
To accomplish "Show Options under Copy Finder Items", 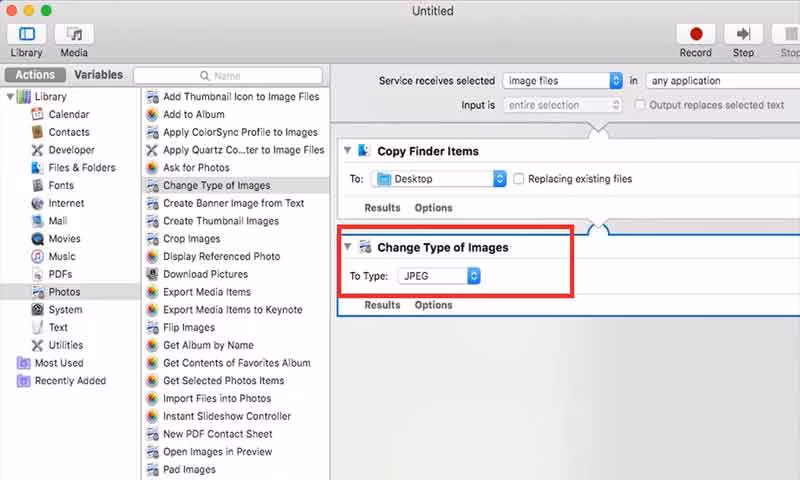I will point(433,208).
